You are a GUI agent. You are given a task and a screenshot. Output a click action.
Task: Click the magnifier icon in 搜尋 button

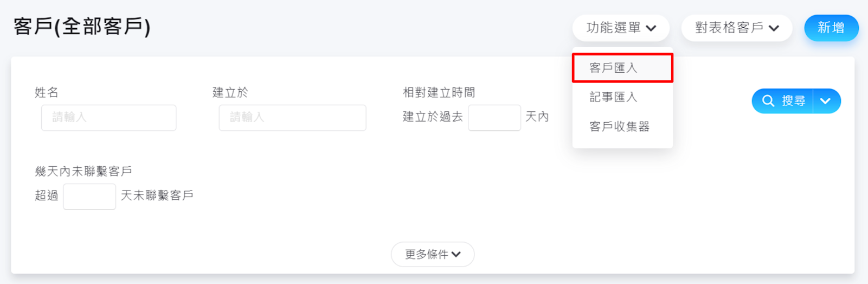[x=768, y=101]
